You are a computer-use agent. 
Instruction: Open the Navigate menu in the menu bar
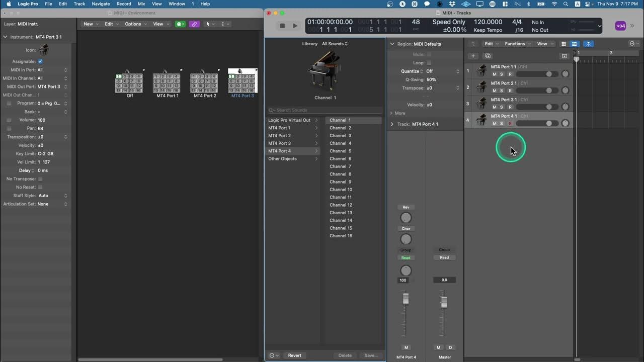(101, 4)
